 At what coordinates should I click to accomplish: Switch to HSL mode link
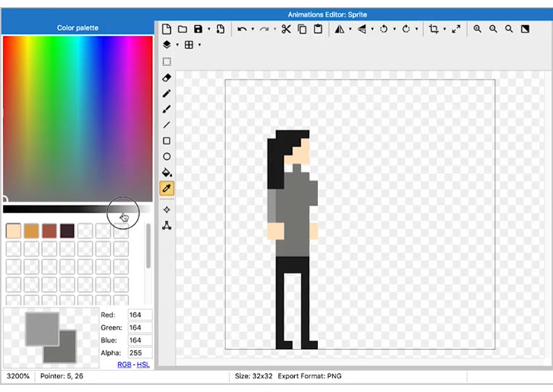pos(143,364)
